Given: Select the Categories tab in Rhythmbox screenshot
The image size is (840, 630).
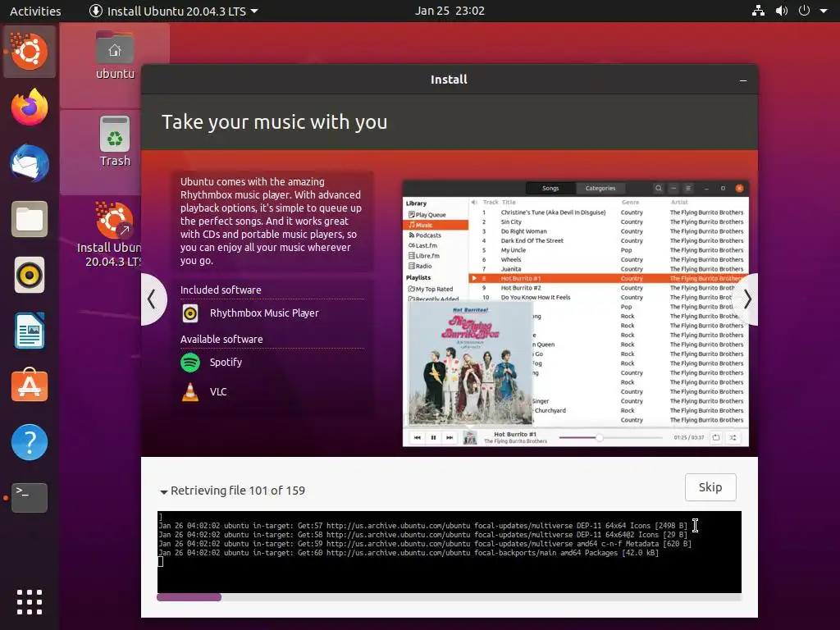Looking at the screenshot, I should pos(600,188).
